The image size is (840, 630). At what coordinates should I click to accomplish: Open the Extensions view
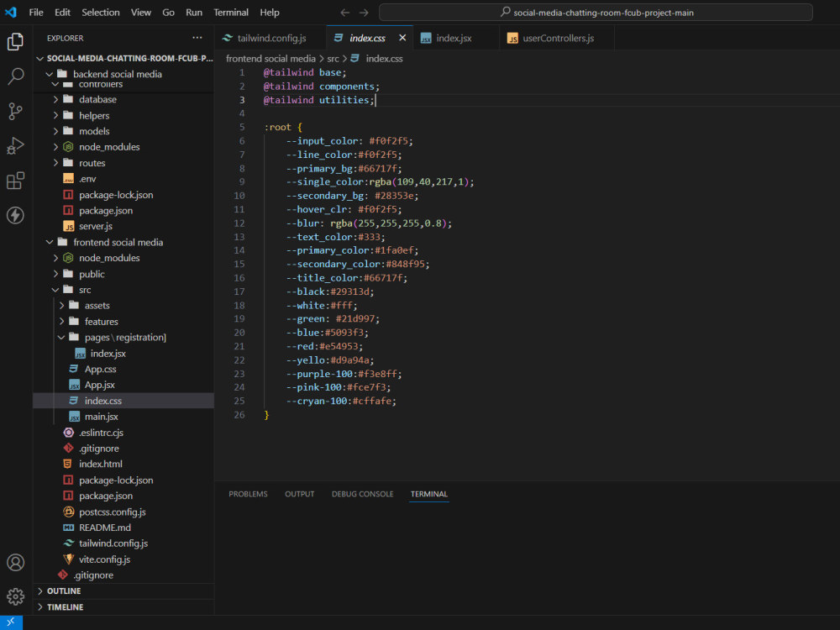(x=15, y=181)
